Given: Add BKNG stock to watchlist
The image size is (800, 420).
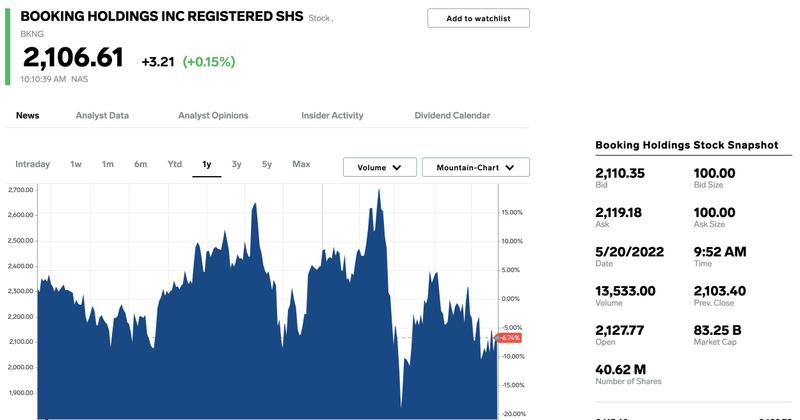Looking at the screenshot, I should (478, 18).
